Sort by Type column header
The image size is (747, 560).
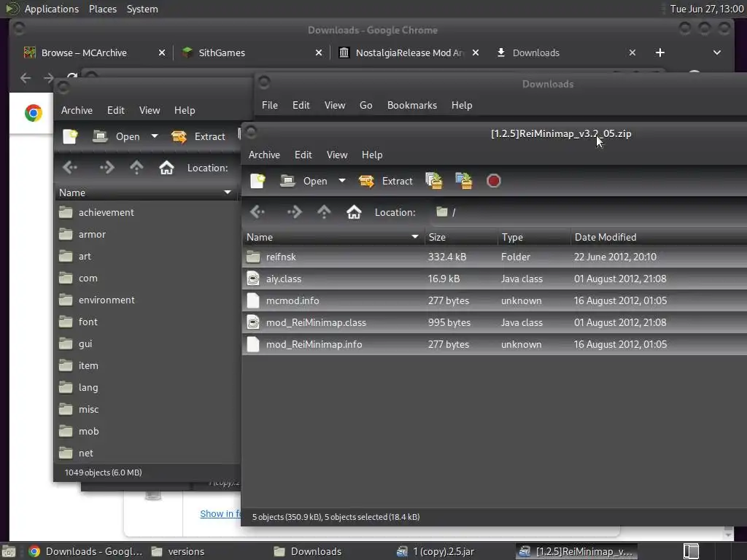(x=534, y=237)
